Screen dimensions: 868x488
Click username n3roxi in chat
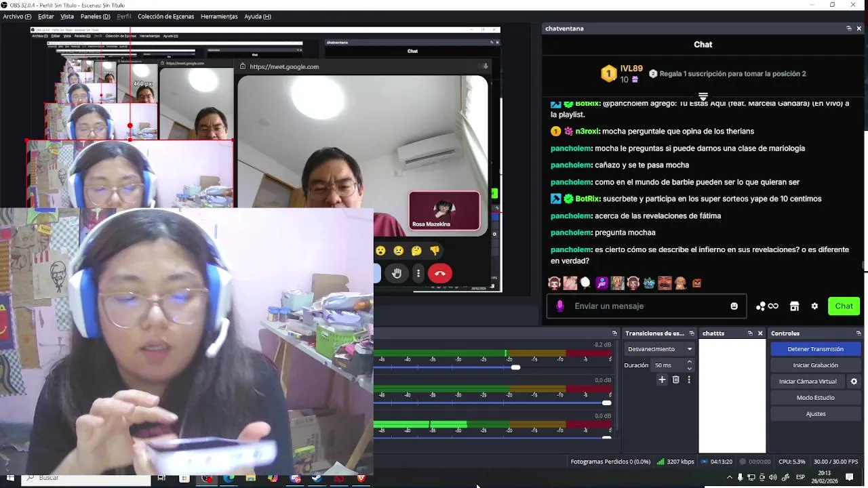point(587,131)
